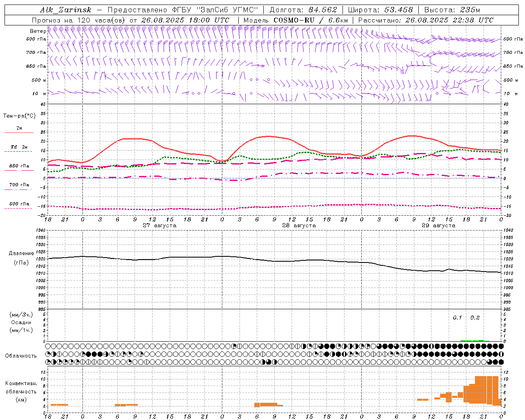Screen dimensions: 525x420
Task: Click the text Прогноз на 120 часа(ов)
Action: coord(79,20)
